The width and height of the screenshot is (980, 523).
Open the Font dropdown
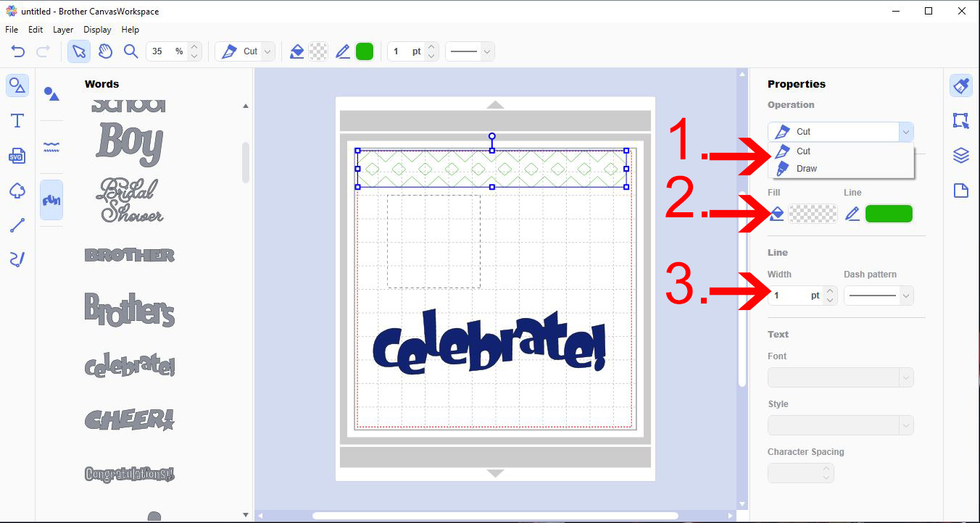click(x=841, y=377)
